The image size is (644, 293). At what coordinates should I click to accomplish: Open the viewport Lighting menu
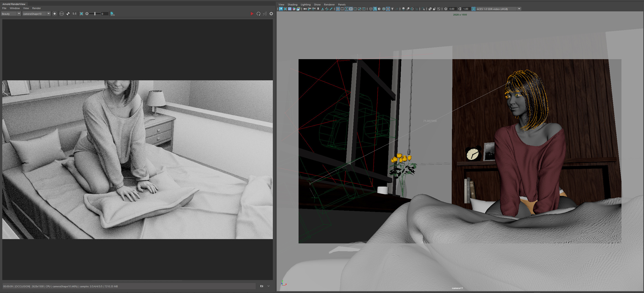click(305, 5)
